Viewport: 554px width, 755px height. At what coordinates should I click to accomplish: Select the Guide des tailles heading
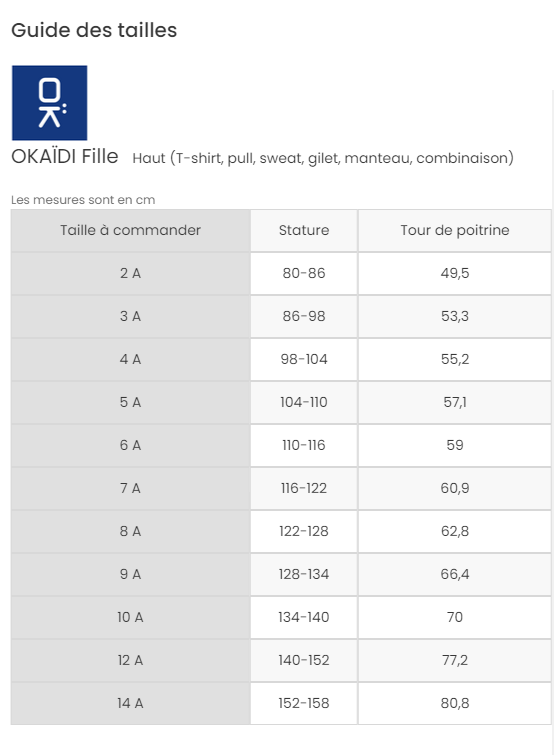(94, 30)
